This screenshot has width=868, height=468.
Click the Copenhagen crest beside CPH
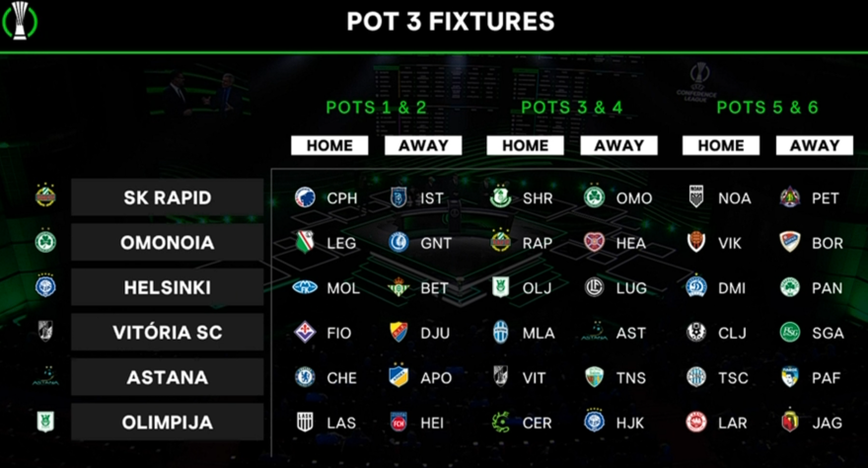pos(305,197)
